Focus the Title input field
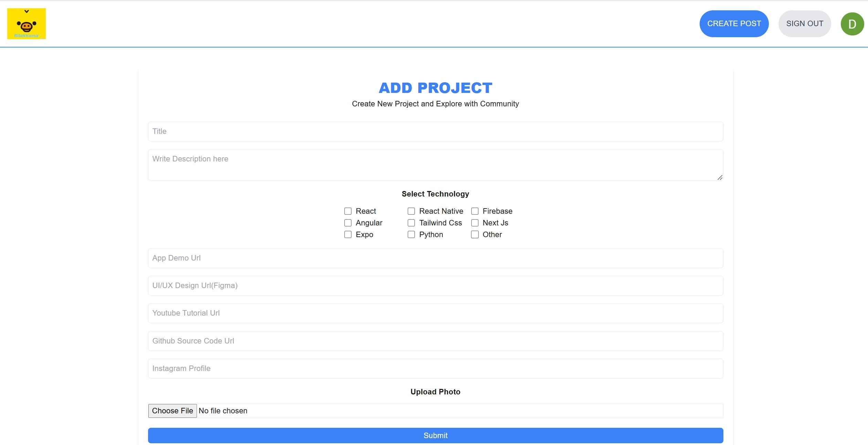This screenshot has width=868, height=445. tap(435, 131)
